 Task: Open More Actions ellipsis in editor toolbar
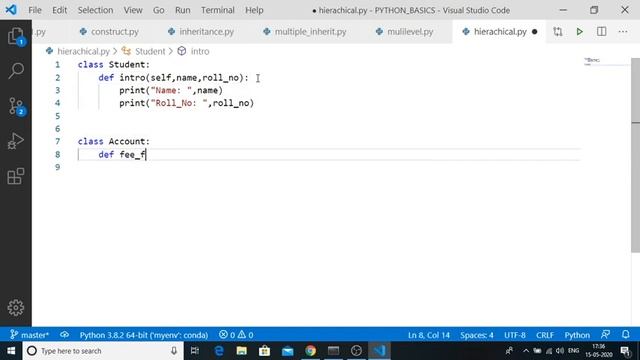(623, 31)
